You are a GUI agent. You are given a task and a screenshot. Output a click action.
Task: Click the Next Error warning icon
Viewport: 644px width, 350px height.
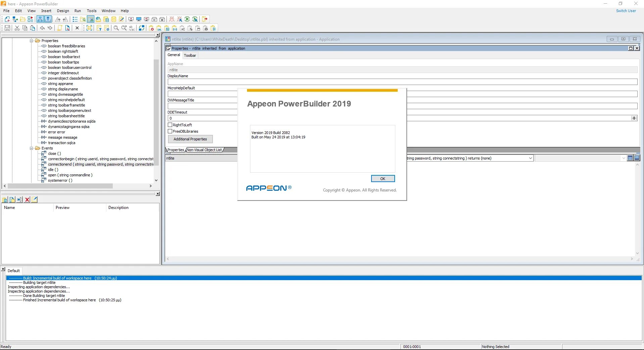[x=58, y=19]
